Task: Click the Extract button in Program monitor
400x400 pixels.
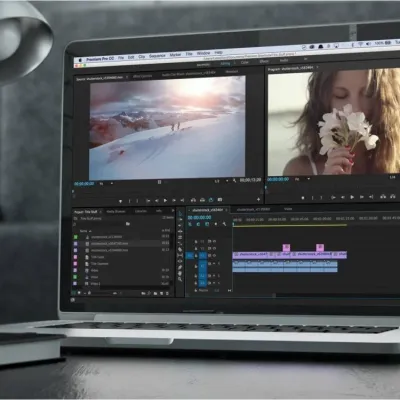Action: click(393, 197)
